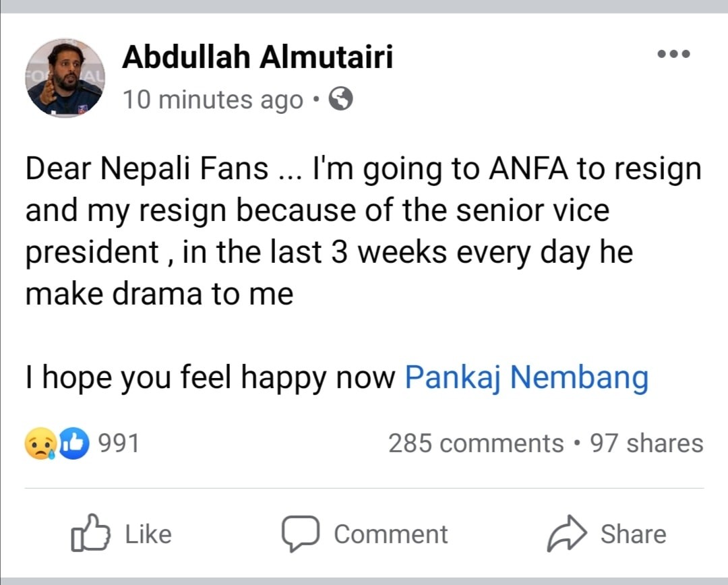Screen dimensions: 728x585
Task: Click the Comment button label
Action: point(391,534)
